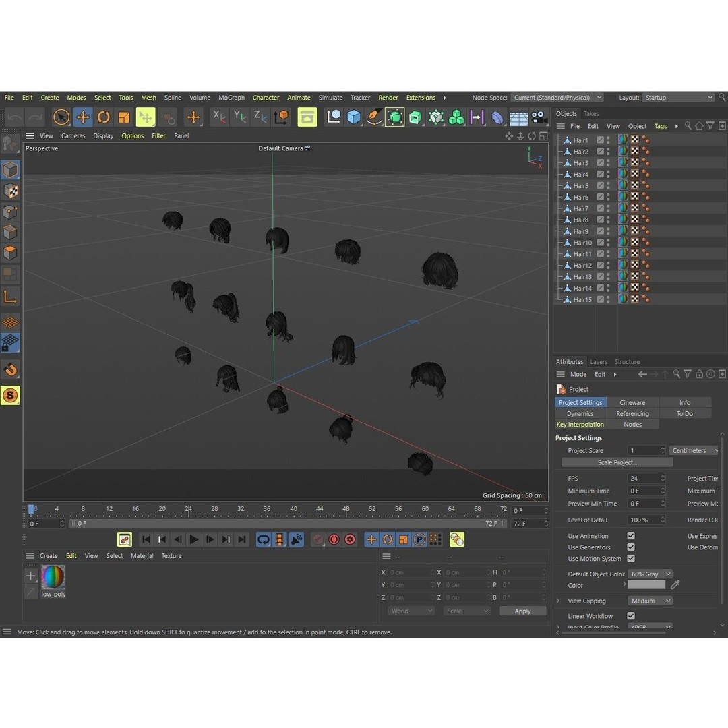The width and height of the screenshot is (728, 728).
Task: Switch to the Dynamics tab
Action: pos(580,414)
